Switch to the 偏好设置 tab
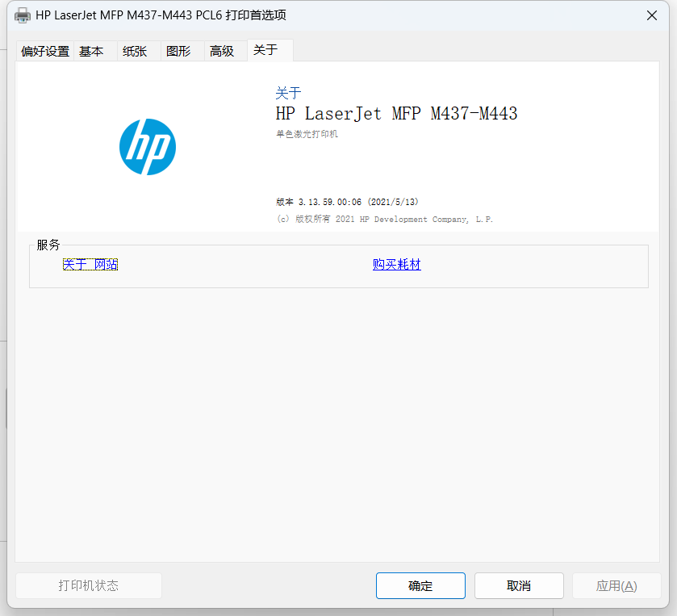 [x=44, y=50]
